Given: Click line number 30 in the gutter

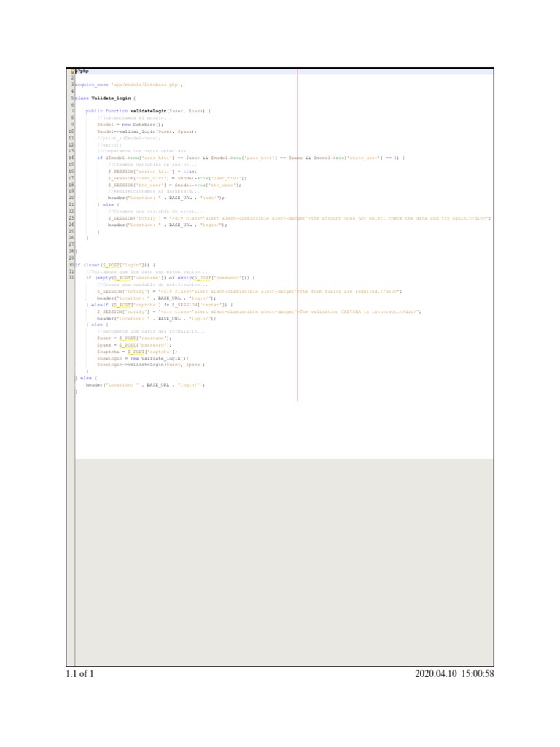Looking at the screenshot, I should pyautogui.click(x=71, y=265).
